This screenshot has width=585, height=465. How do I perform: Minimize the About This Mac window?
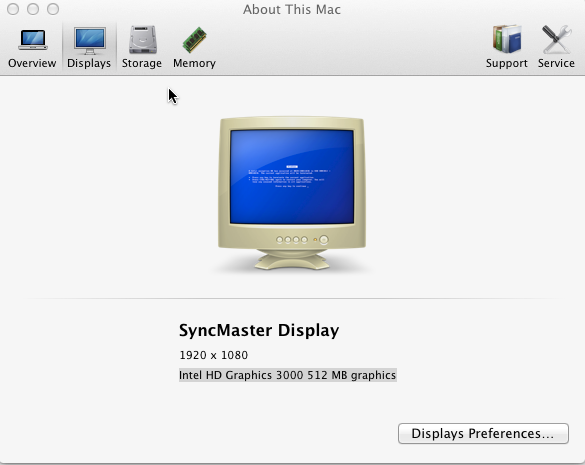pos(33,9)
